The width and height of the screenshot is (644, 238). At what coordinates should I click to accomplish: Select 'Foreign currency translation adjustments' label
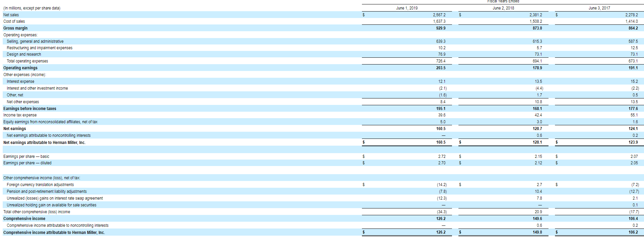40,185
